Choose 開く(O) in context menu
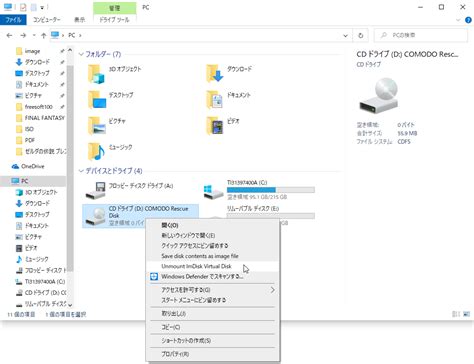 point(213,225)
